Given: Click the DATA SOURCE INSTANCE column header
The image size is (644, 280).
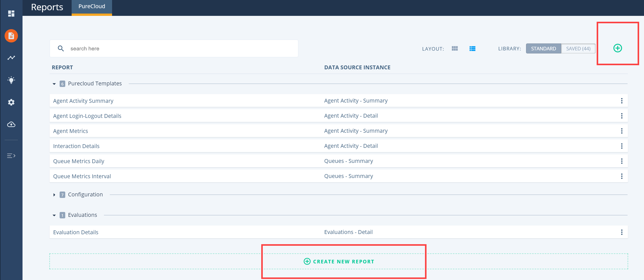Looking at the screenshot, I should (x=357, y=68).
